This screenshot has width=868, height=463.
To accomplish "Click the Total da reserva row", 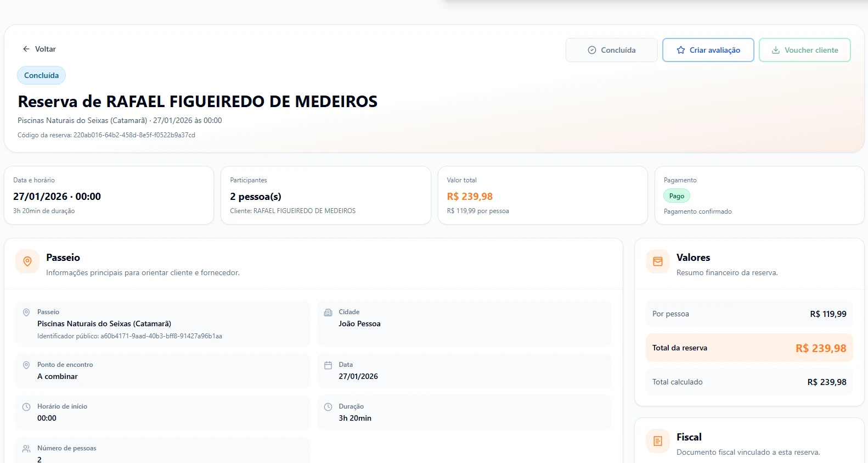I will 749,348.
